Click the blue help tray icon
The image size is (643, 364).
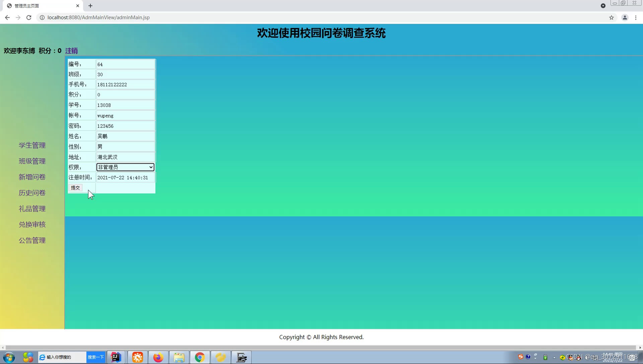(x=528, y=357)
